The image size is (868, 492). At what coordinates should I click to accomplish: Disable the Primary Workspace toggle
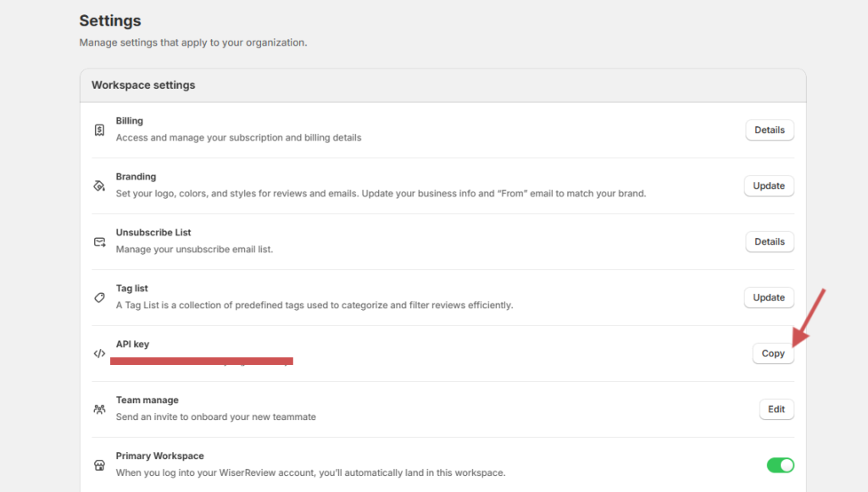(780, 465)
